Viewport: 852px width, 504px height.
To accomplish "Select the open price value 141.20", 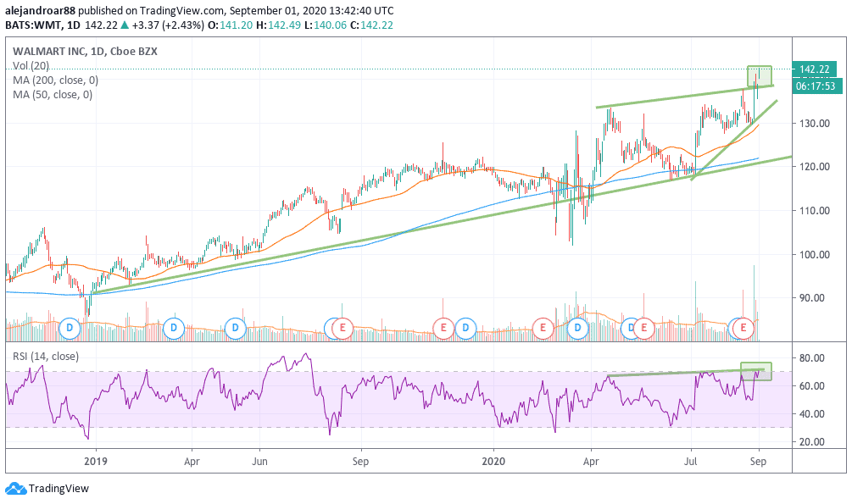I will [236, 25].
